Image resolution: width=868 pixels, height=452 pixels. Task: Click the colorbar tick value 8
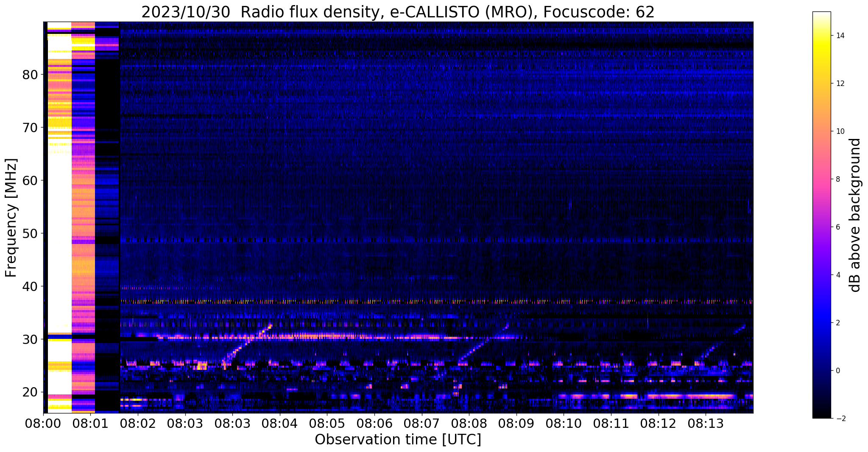click(x=837, y=179)
